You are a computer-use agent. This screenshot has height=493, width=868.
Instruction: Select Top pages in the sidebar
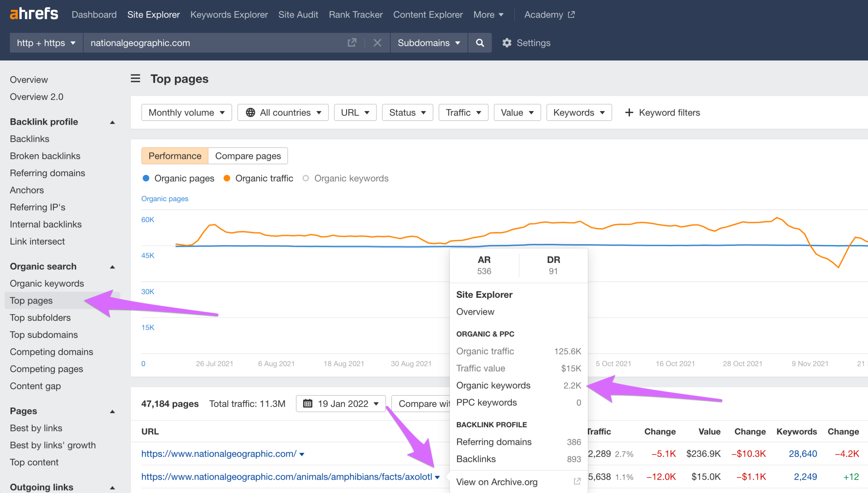(x=31, y=301)
